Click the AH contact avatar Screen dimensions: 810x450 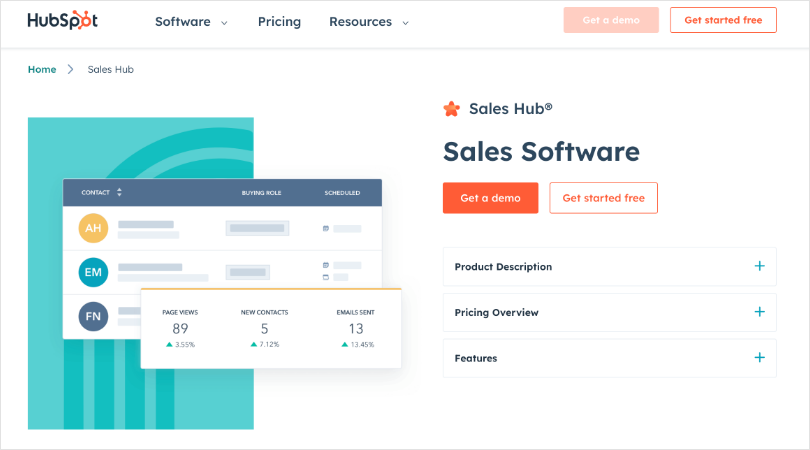click(94, 228)
